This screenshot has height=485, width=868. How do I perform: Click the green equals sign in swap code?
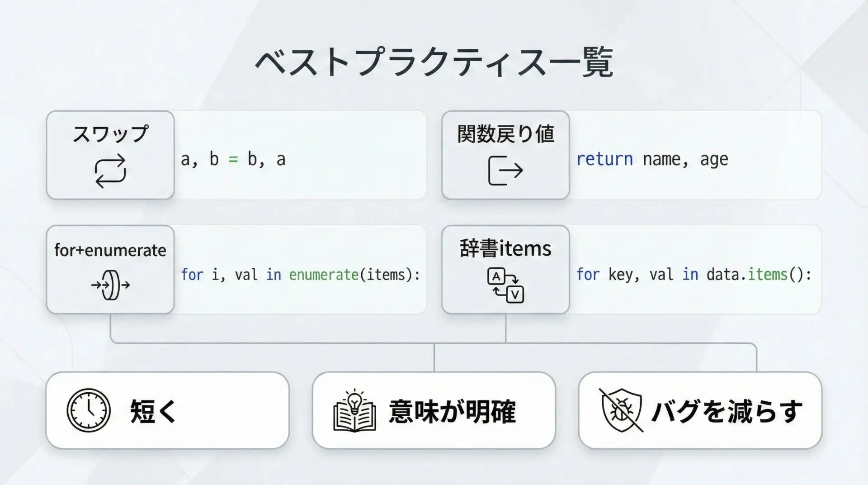pyautogui.click(x=233, y=160)
